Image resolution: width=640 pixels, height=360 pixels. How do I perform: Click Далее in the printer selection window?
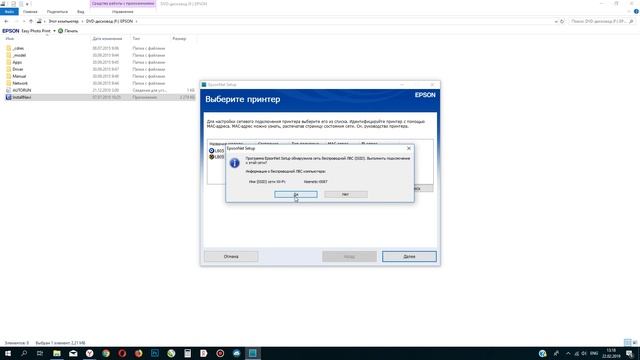[409, 256]
